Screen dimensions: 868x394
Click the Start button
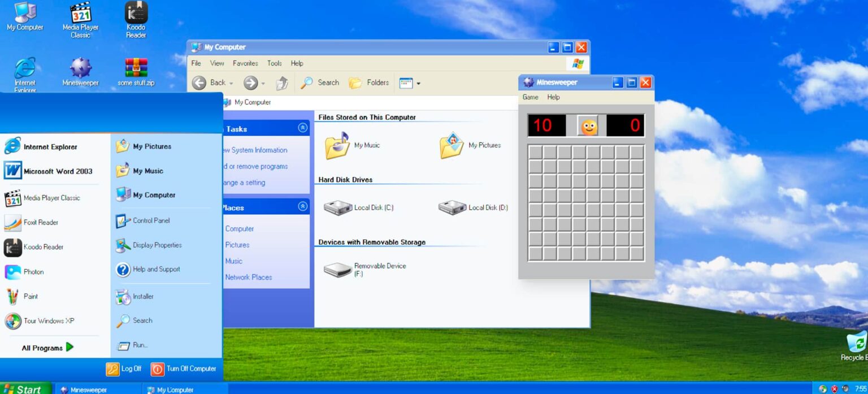pyautogui.click(x=25, y=389)
